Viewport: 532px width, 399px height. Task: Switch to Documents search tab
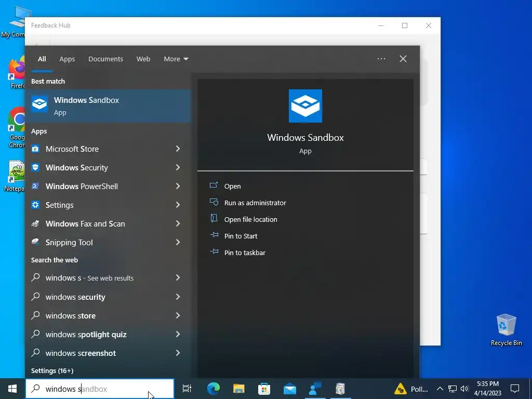(x=105, y=59)
